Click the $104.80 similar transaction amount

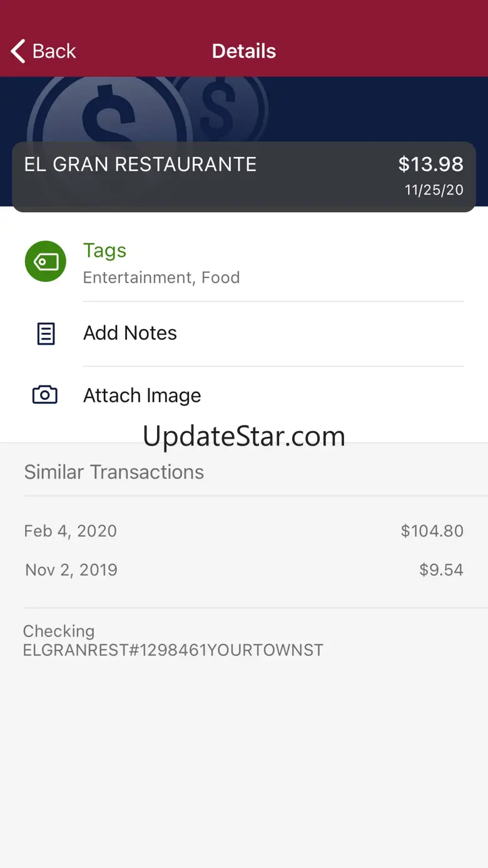click(432, 531)
